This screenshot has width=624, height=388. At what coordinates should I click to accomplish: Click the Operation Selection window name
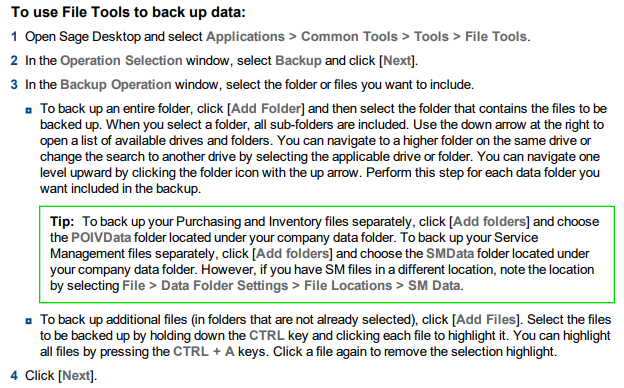pyautogui.click(x=121, y=60)
